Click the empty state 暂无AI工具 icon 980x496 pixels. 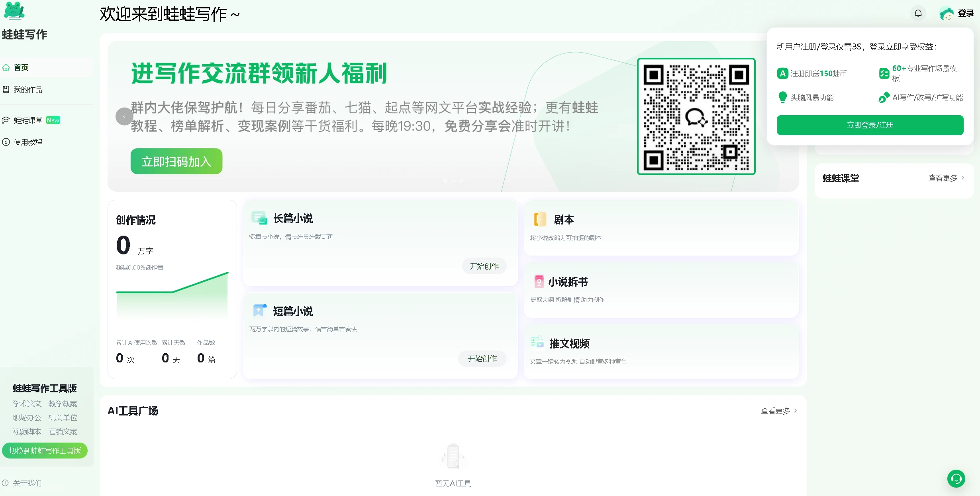(x=453, y=455)
